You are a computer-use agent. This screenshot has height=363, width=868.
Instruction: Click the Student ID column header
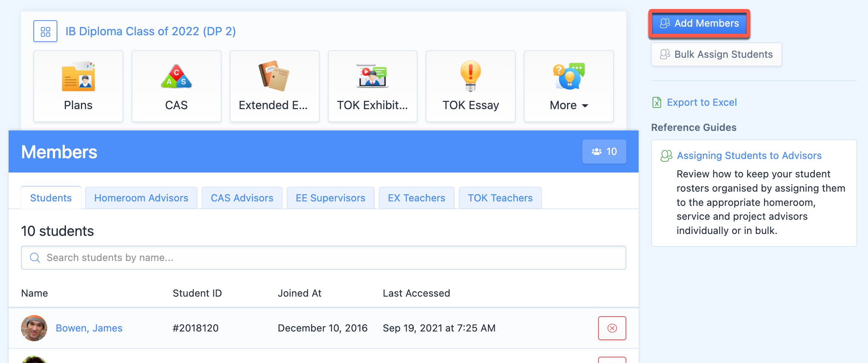[x=197, y=293]
